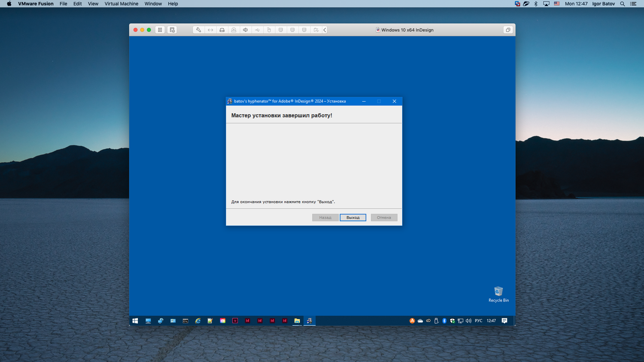The height and width of the screenshot is (362, 644).
Task: Collapse the device toolbar with the chevron
Action: (325, 30)
